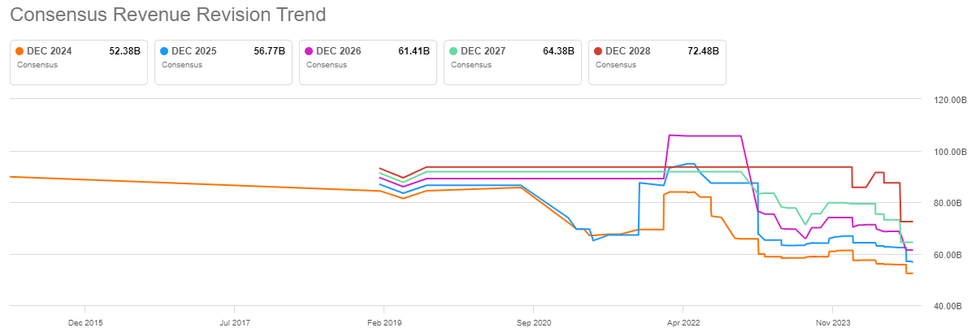Image resolution: width=980 pixels, height=332 pixels.
Task: Click the Dec 2015 x-axis label
Action: 85,321
